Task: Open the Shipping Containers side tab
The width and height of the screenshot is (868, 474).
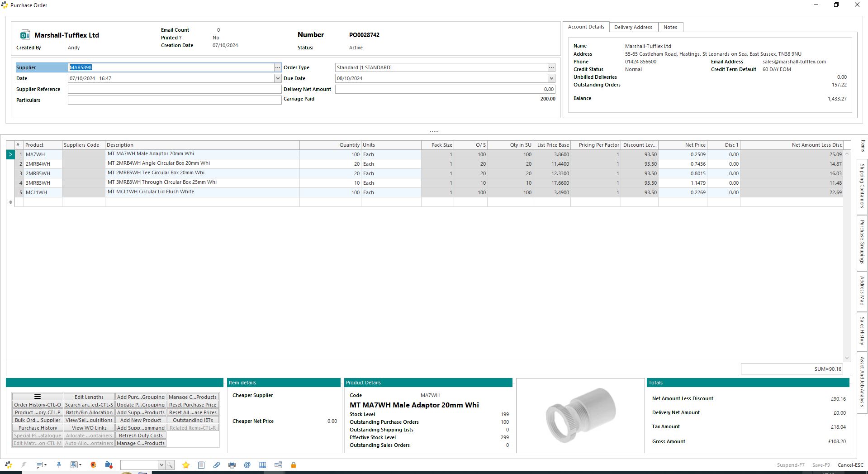Action: [x=862, y=186]
